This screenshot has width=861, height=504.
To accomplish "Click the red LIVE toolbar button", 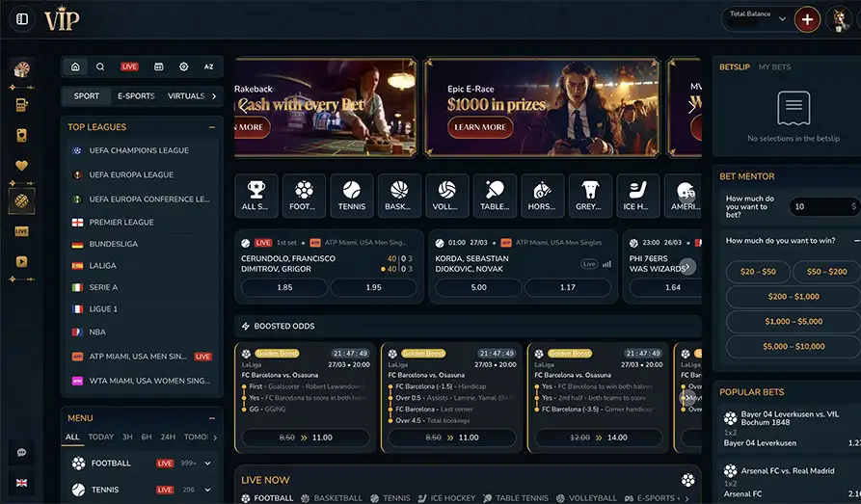I will 129,66.
